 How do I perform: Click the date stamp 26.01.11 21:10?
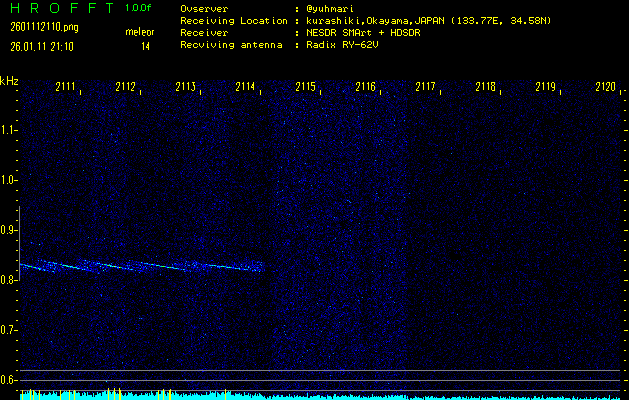tap(42, 47)
